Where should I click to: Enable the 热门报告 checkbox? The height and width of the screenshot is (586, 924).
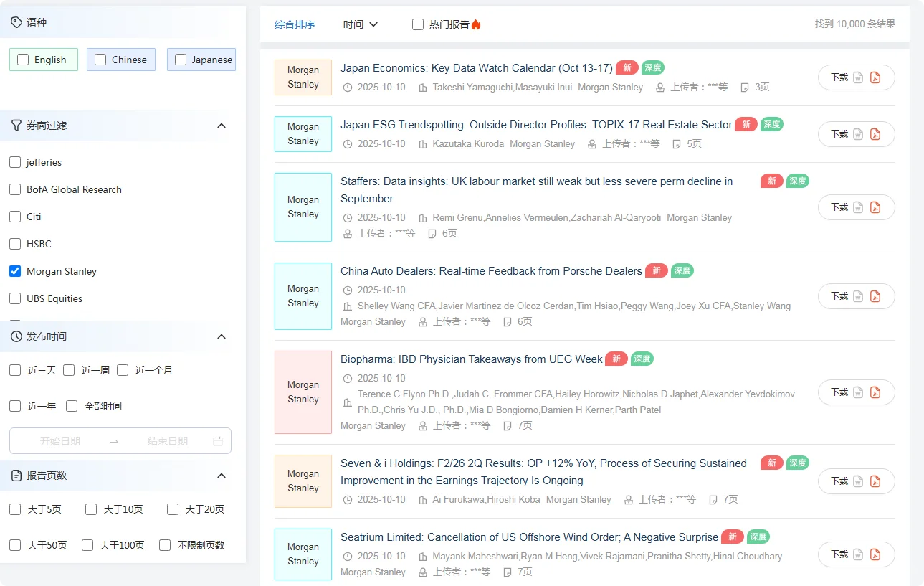[x=418, y=24]
